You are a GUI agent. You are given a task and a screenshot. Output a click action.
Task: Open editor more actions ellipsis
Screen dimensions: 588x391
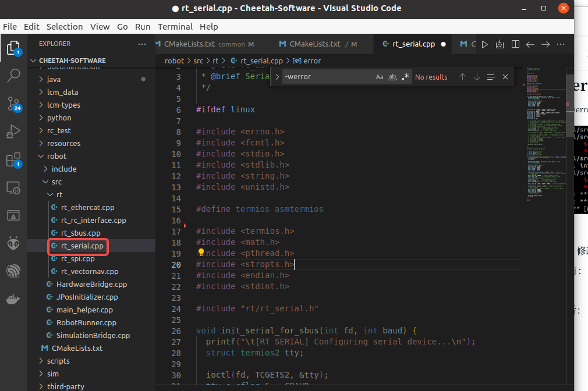[x=561, y=44]
